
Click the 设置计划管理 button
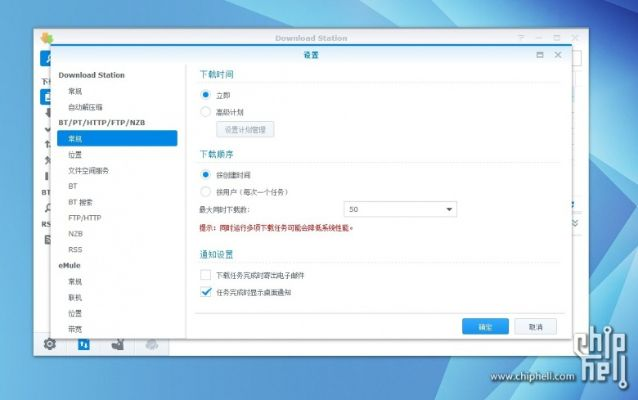[245, 129]
